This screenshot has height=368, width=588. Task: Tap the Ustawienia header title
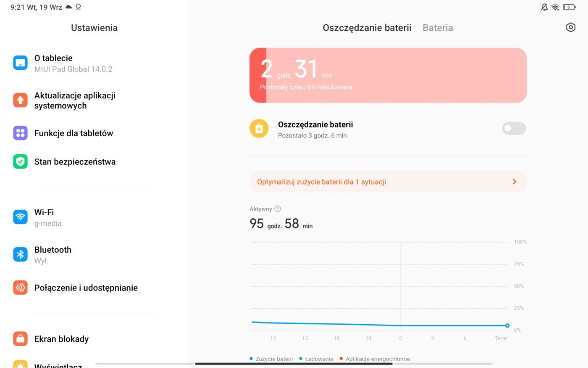click(x=94, y=28)
